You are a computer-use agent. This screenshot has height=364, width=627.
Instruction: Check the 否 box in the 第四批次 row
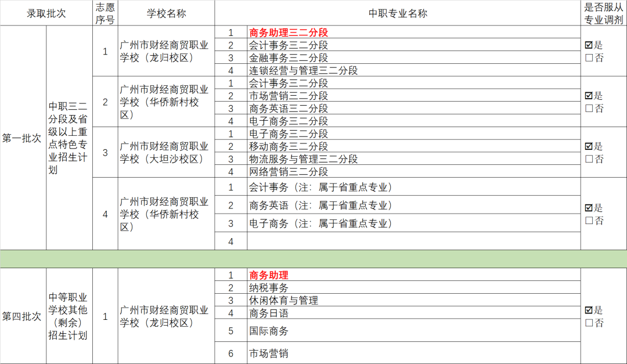point(589,323)
